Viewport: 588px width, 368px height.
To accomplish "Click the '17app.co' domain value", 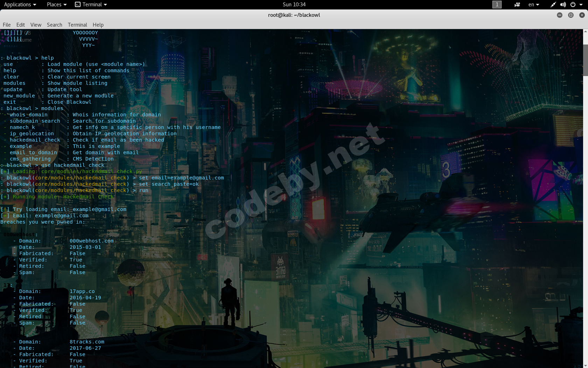I will (82, 291).
